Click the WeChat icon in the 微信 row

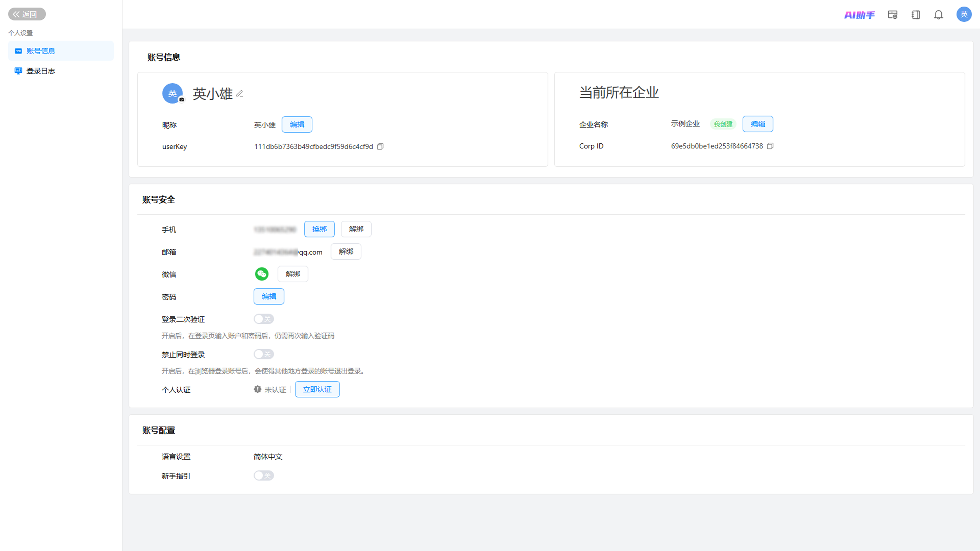coord(262,274)
